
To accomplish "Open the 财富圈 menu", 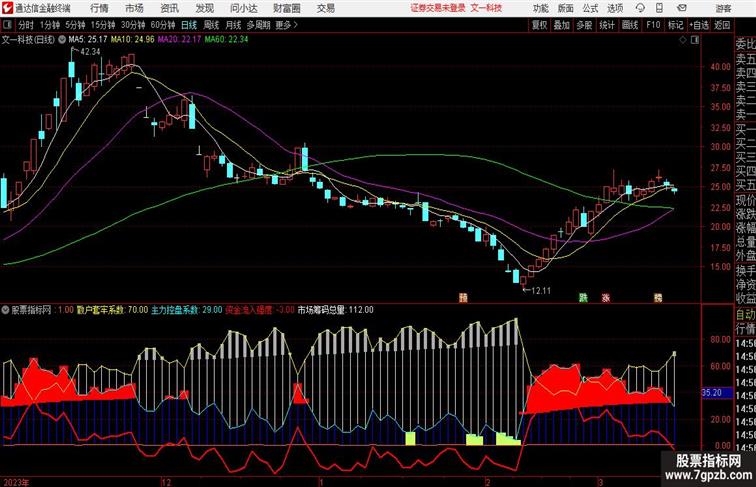I will pos(287,8).
